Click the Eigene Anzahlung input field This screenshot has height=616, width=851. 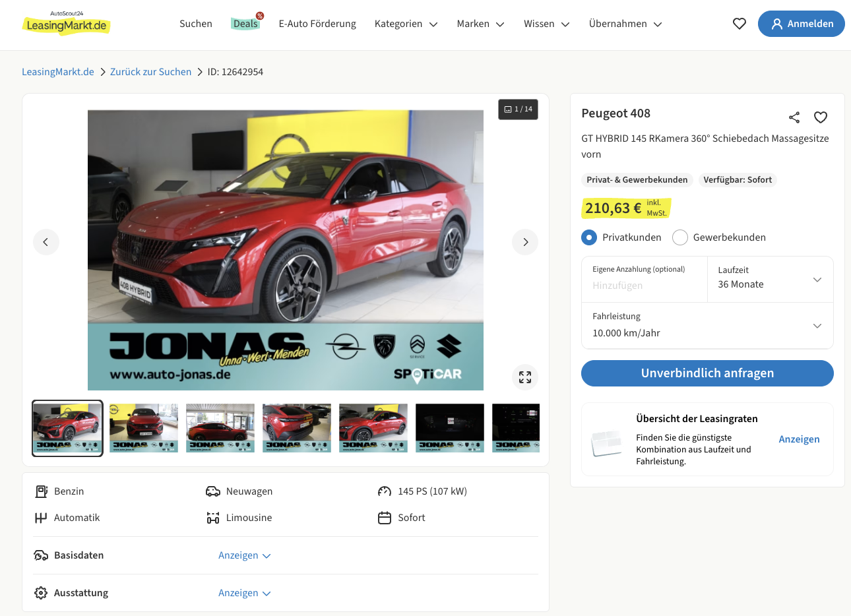[644, 286]
